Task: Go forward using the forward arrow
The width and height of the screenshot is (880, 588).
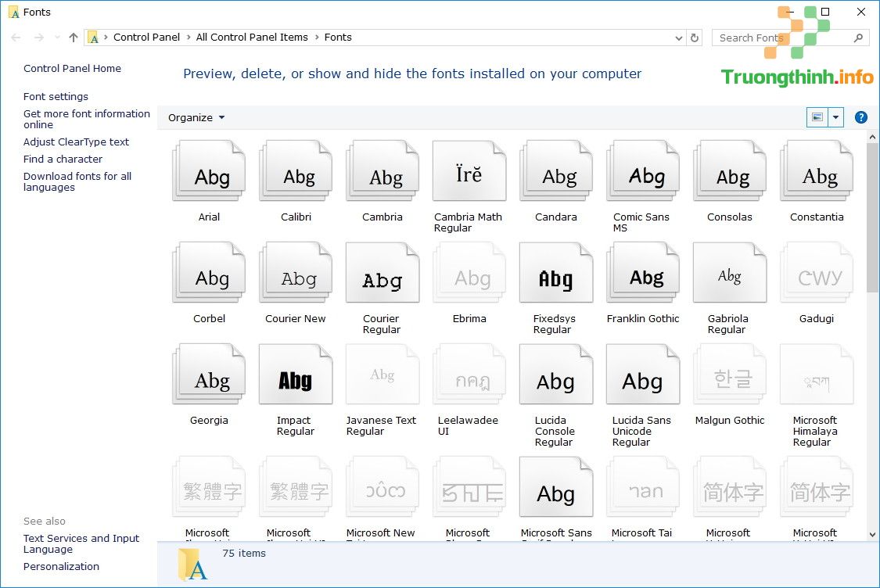Action: tap(39, 38)
